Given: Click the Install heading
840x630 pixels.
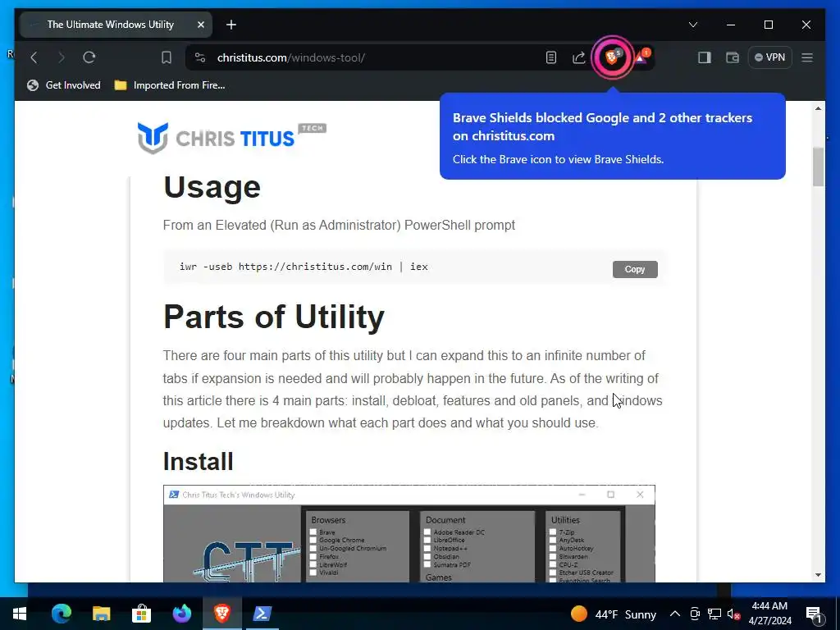Looking at the screenshot, I should (x=199, y=461).
